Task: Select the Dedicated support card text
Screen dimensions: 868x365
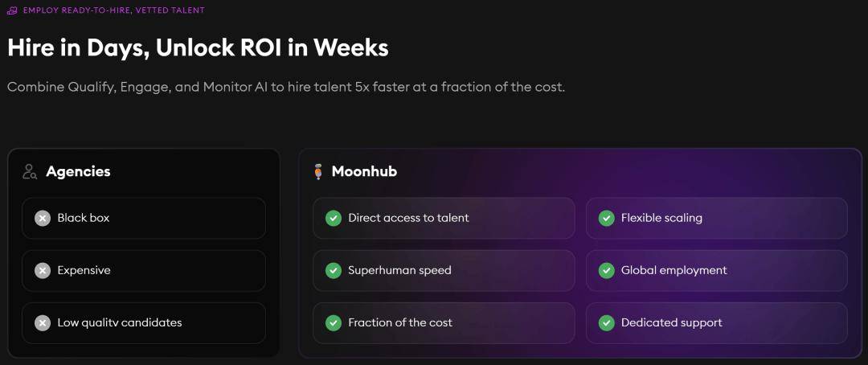Action: [671, 322]
